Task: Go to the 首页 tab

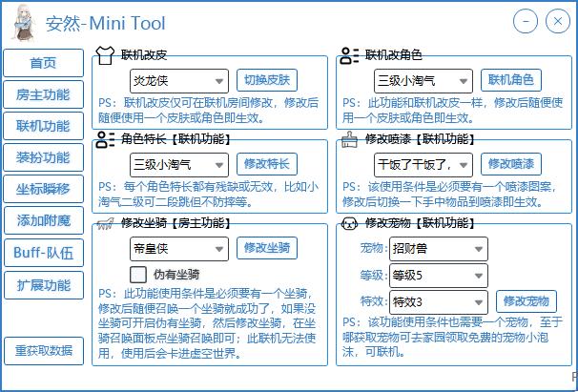Action: pos(44,63)
